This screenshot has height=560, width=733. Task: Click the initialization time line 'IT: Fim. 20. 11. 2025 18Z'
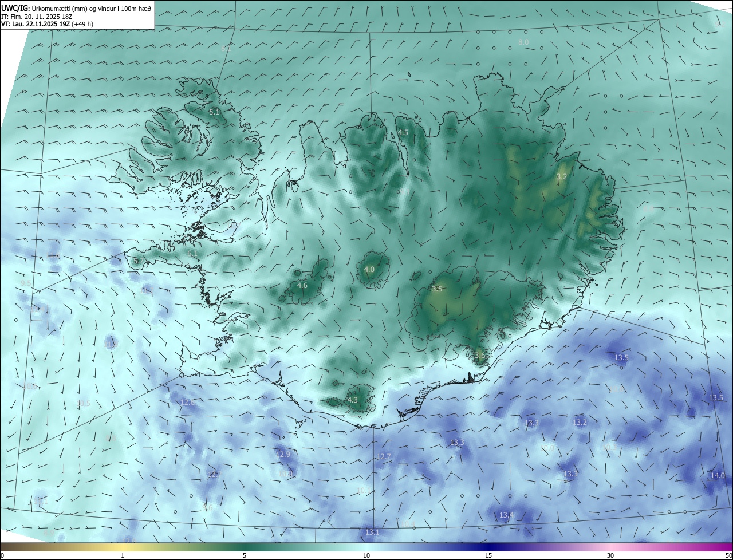coord(36,17)
